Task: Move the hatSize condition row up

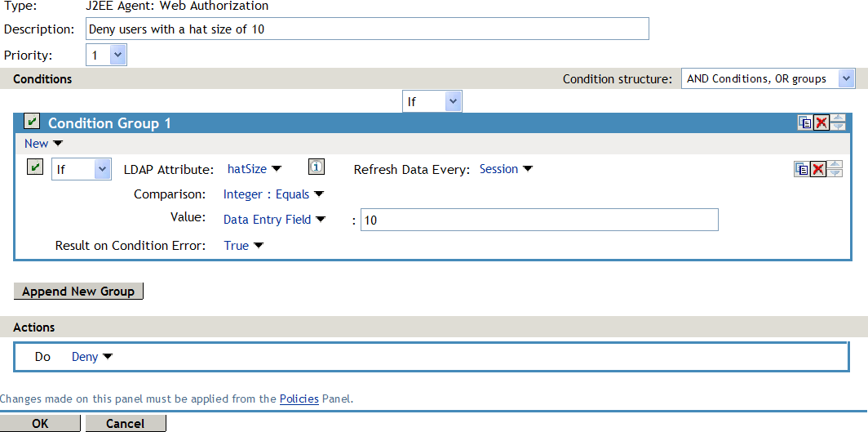Action: pyautogui.click(x=835, y=165)
